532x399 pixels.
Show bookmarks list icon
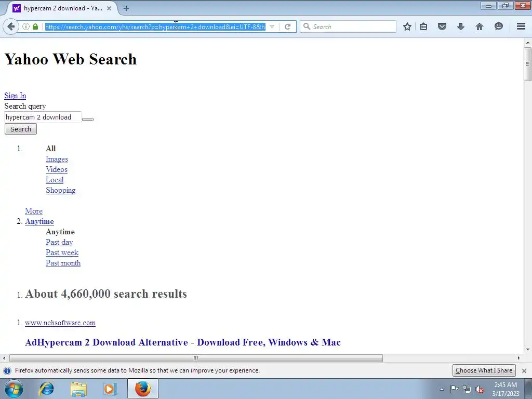(423, 26)
